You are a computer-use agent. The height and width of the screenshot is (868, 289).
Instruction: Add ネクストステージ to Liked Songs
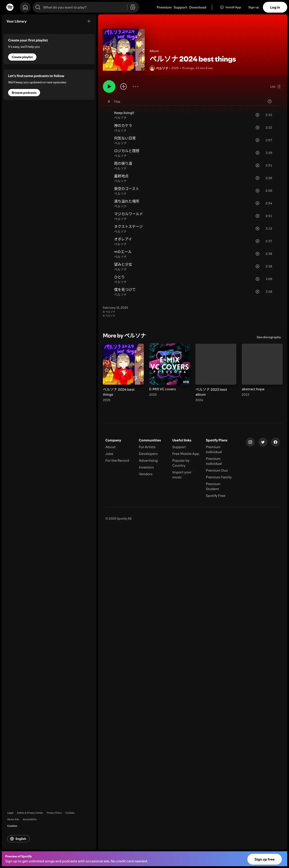point(257,228)
